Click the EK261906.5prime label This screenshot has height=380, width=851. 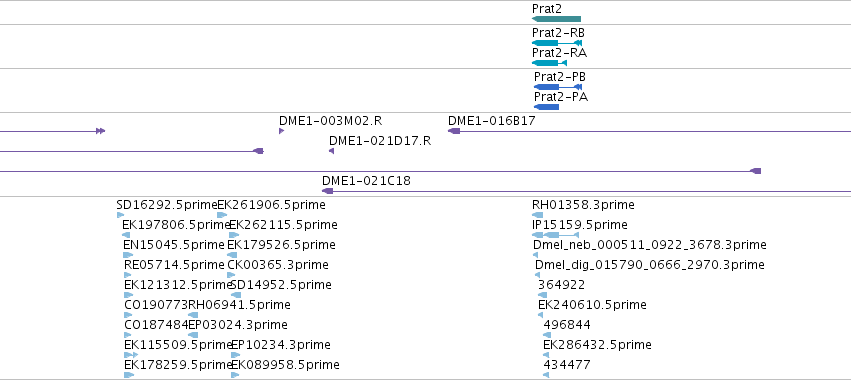tap(271, 205)
